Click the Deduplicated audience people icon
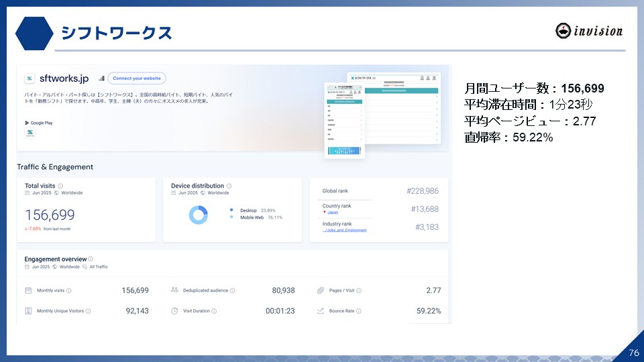Image resolution: width=644 pixels, height=362 pixels. (174, 290)
